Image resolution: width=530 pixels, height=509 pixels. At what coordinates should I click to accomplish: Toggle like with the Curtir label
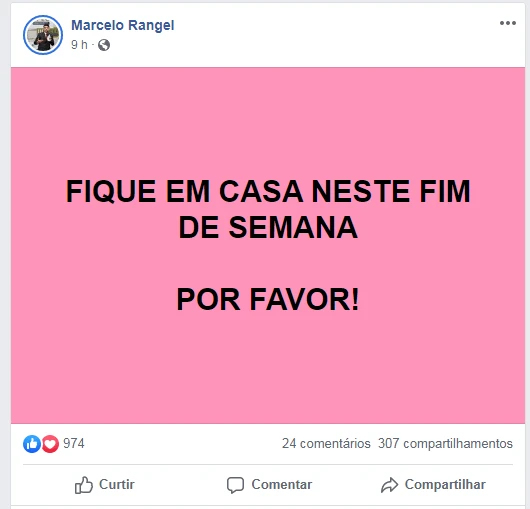pos(117,484)
